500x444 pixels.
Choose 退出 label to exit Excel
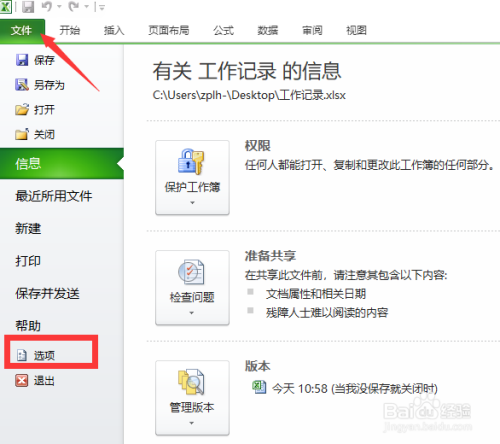[44, 381]
